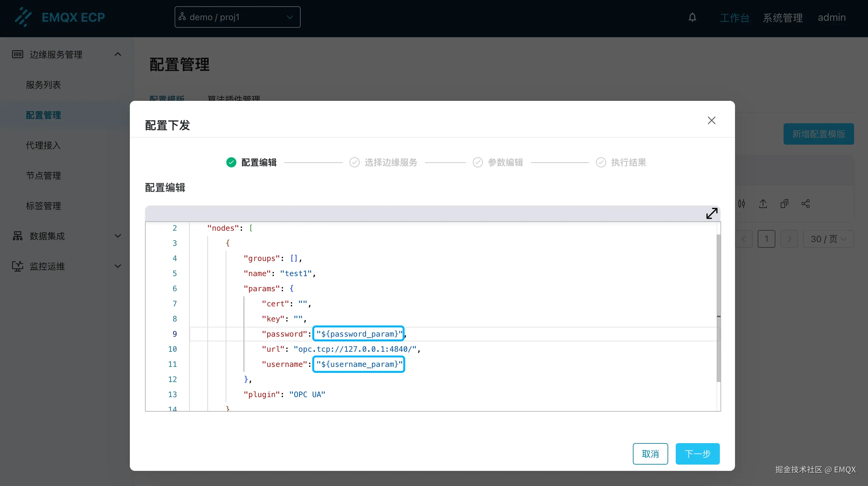Close the 配置下发 dialog
Image resolution: width=868 pixels, height=486 pixels.
(711, 120)
